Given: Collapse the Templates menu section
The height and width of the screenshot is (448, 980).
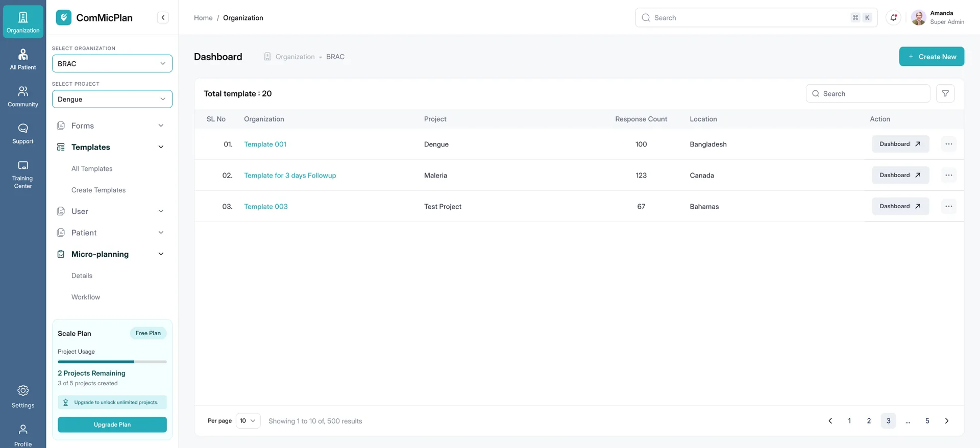Looking at the screenshot, I should pos(111,147).
